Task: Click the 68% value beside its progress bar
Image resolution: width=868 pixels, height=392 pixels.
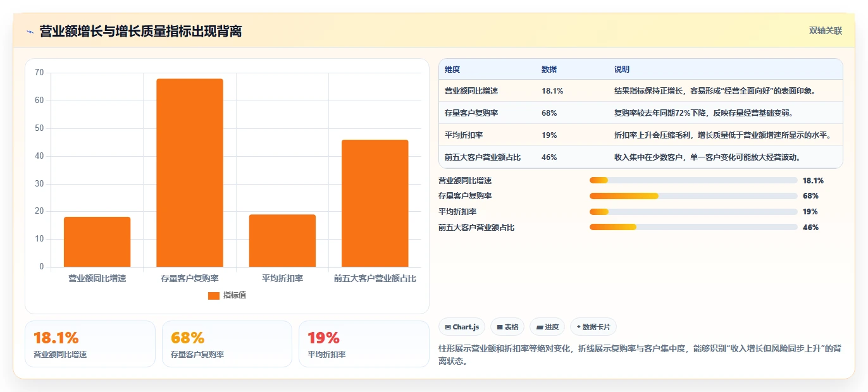Action: pos(810,196)
